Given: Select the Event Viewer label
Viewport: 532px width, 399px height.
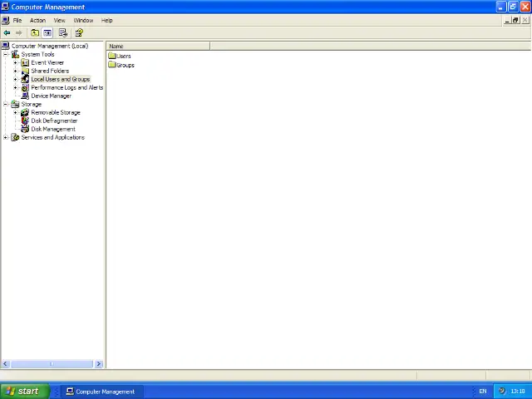Looking at the screenshot, I should [x=47, y=62].
